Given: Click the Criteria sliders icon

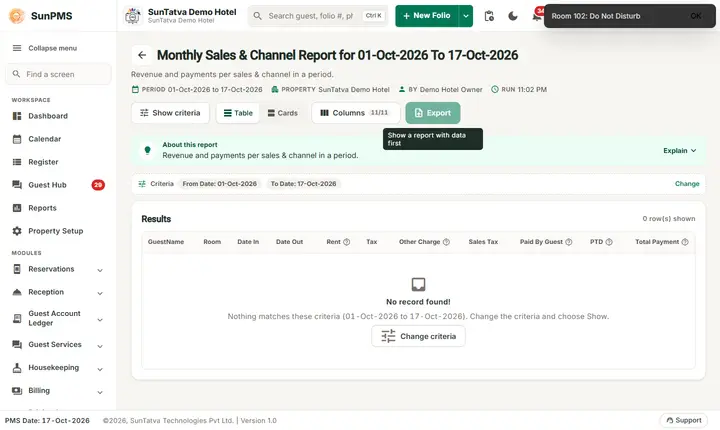Looking at the screenshot, I should pos(142,184).
